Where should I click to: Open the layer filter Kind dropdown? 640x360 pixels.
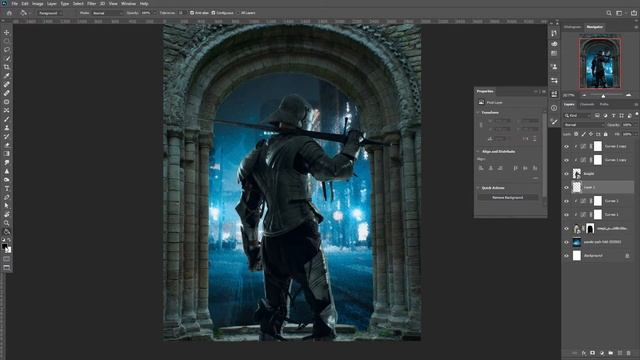click(x=578, y=116)
